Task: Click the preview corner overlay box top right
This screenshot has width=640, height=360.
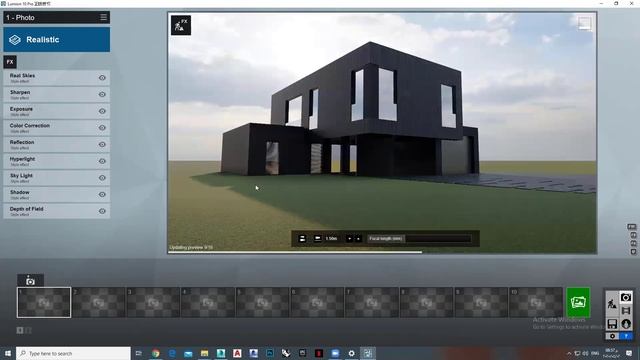Action: tap(584, 23)
